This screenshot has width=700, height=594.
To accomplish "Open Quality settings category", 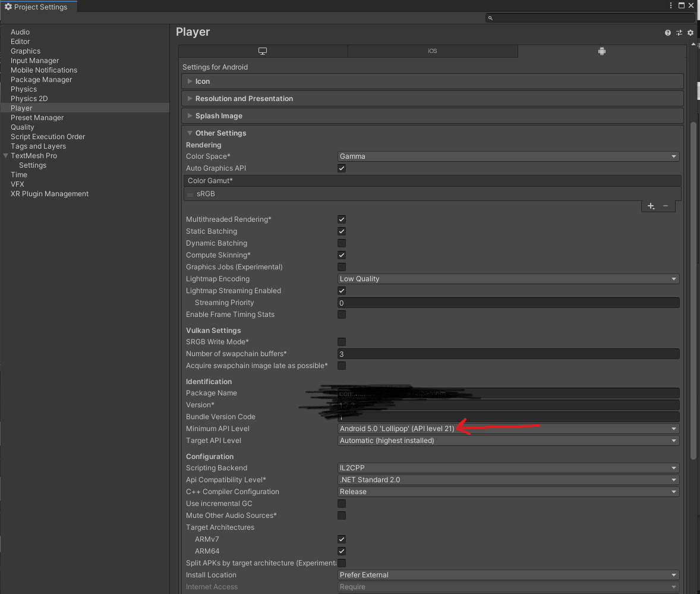I will (23, 127).
